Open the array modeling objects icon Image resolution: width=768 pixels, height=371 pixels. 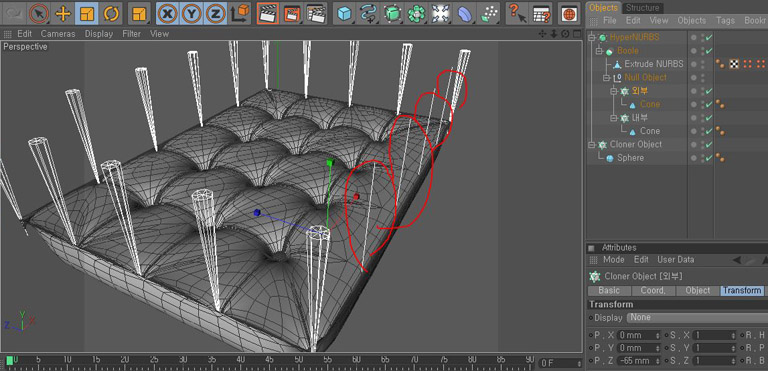[416, 13]
